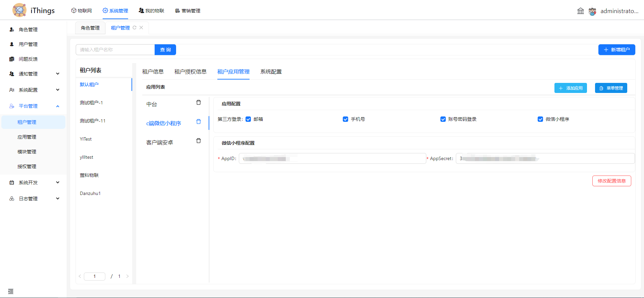This screenshot has width=644, height=298.
Task: Remove 客户端安卓 app using trash icon
Action: point(199,141)
